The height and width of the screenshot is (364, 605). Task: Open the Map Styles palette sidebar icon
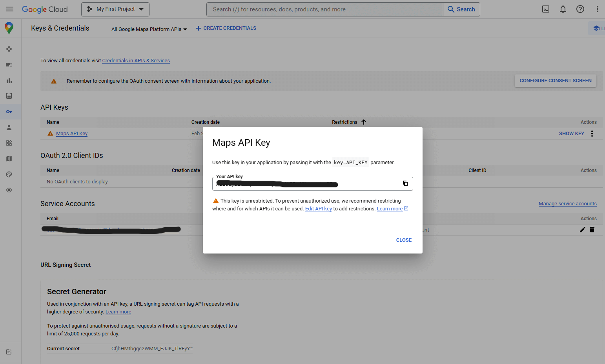pyautogui.click(x=9, y=174)
